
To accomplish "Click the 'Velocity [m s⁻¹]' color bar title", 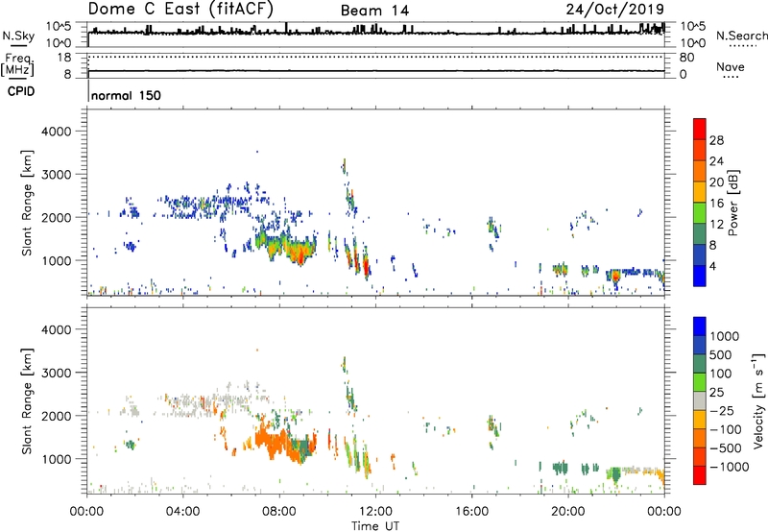I will click(758, 400).
